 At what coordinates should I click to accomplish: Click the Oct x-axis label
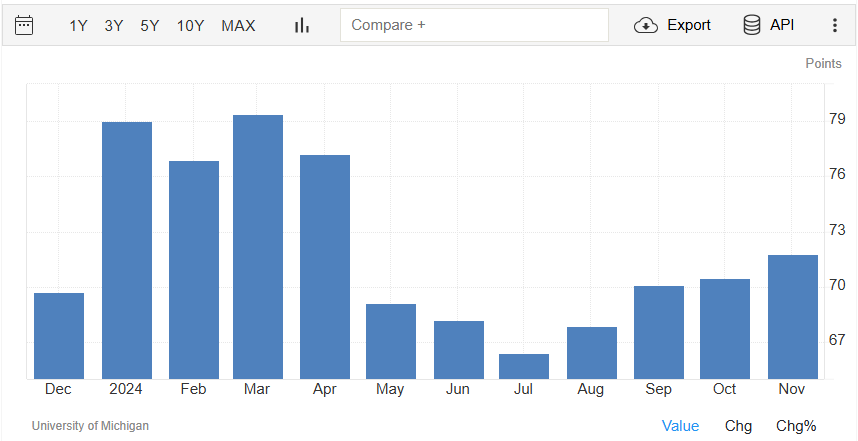click(x=724, y=389)
